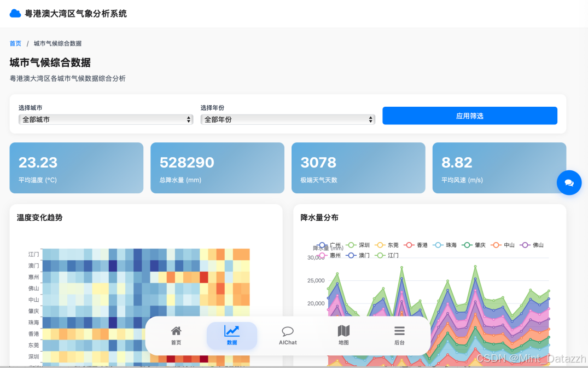Toggle the 肇庆 legend entry
Viewport: 588px width, 368px height.
coord(473,245)
